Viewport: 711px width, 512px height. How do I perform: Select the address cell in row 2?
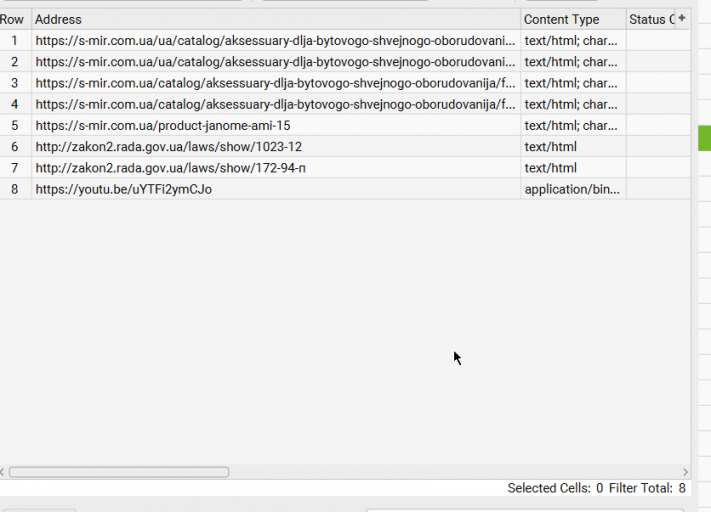coord(276,62)
